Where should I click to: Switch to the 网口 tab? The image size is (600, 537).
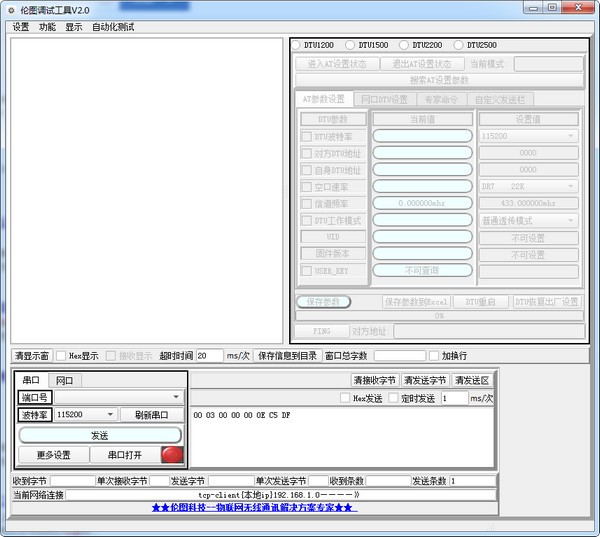click(64, 380)
